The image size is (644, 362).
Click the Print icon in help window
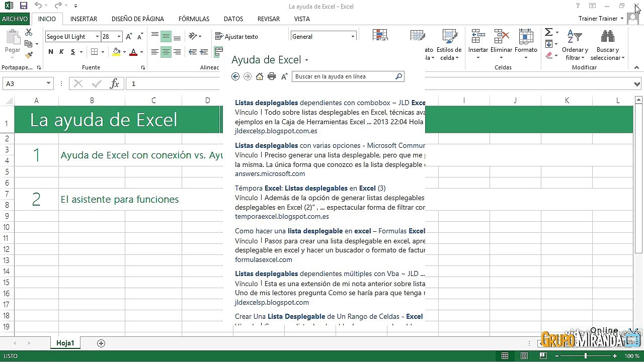(272, 76)
